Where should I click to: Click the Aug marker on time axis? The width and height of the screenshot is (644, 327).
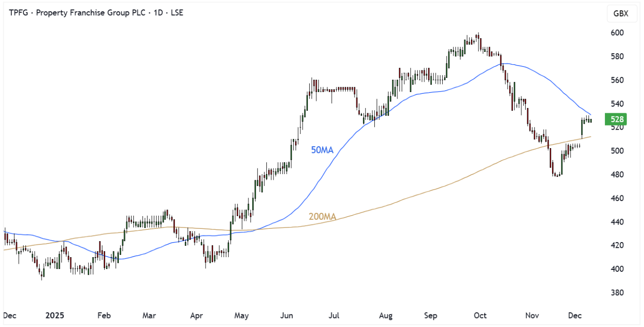[x=386, y=315]
